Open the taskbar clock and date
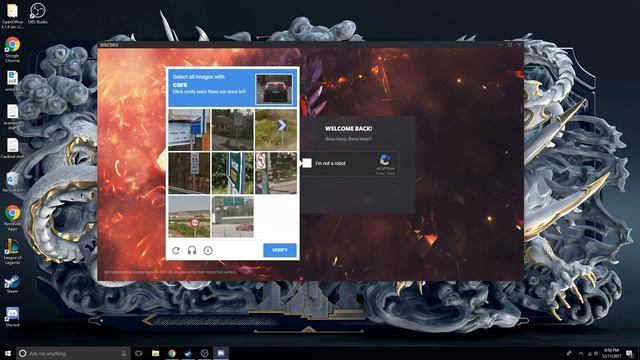The image size is (640, 360). pos(611,353)
